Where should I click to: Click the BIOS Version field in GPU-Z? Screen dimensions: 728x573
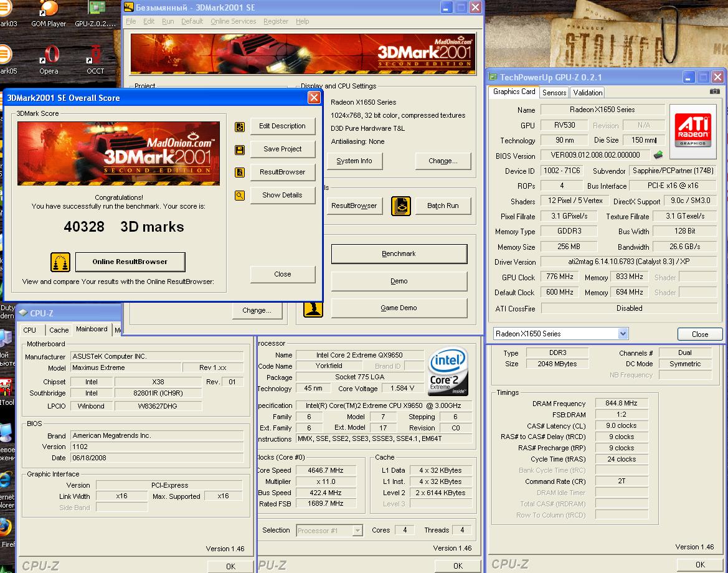(595, 155)
